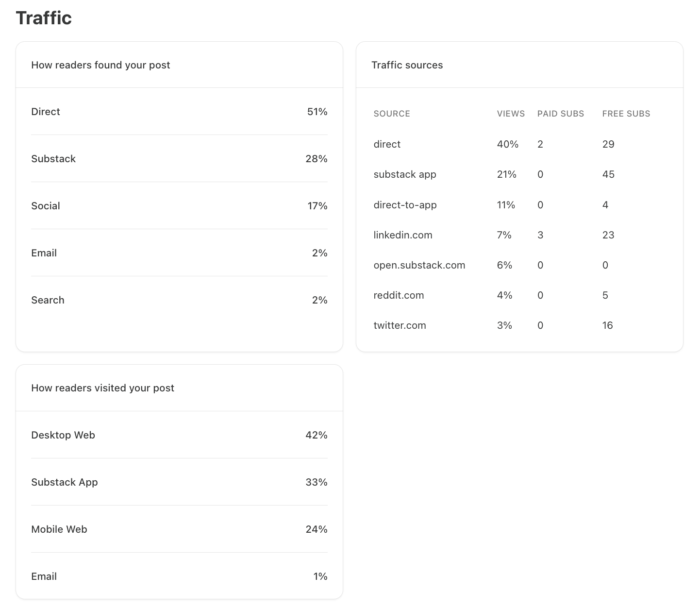The height and width of the screenshot is (608, 700).
Task: Open the reddit.com traffic source
Action: coord(399,295)
